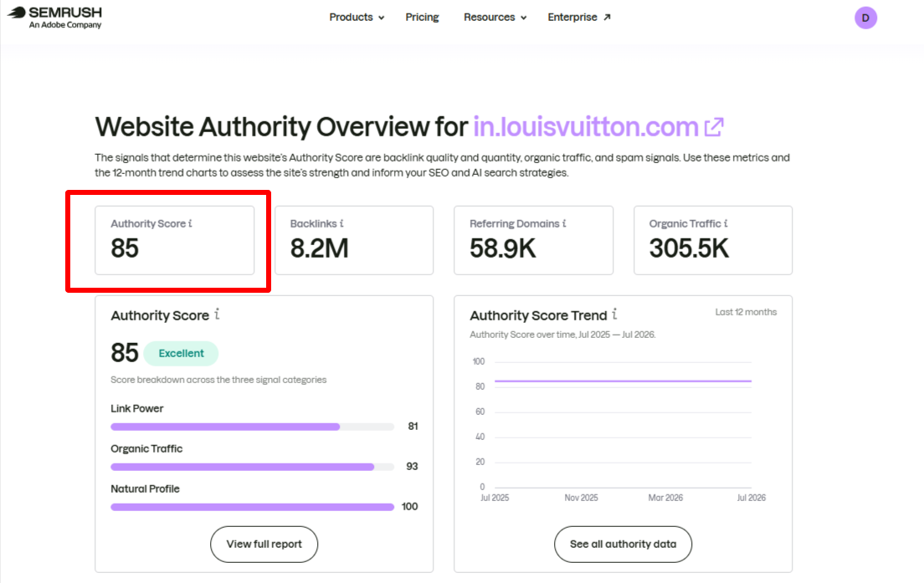Select the Backlinks 8.2M card

click(x=354, y=240)
